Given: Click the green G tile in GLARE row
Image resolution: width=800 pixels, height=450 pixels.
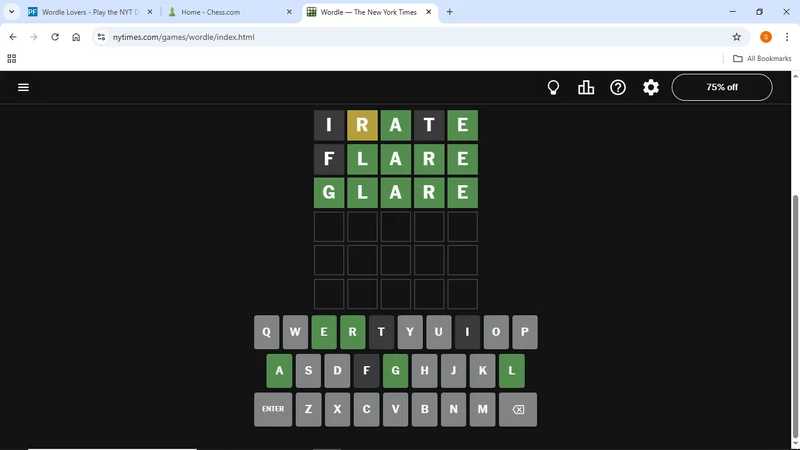Looking at the screenshot, I should pyautogui.click(x=329, y=192).
